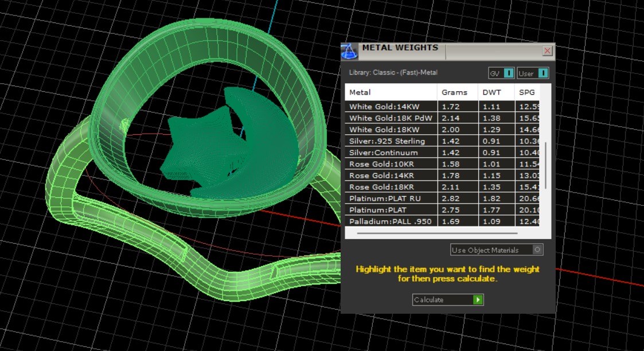Screen dimensions: 644x351
Task: Select the Silver:Continuum row
Action: pyautogui.click(x=442, y=153)
